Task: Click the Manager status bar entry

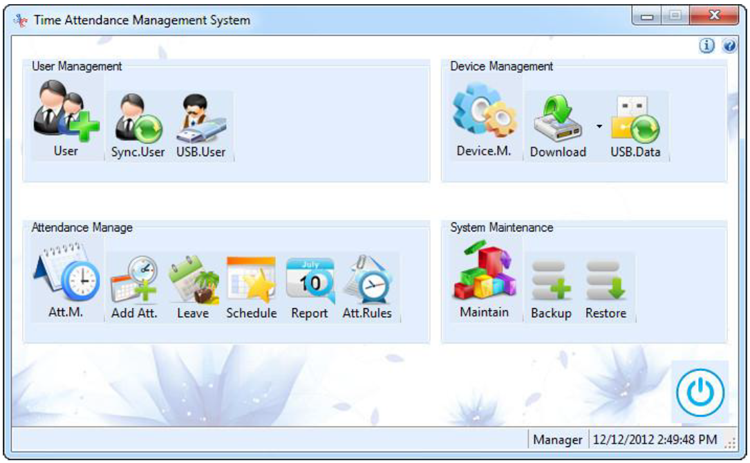Action: tap(558, 439)
